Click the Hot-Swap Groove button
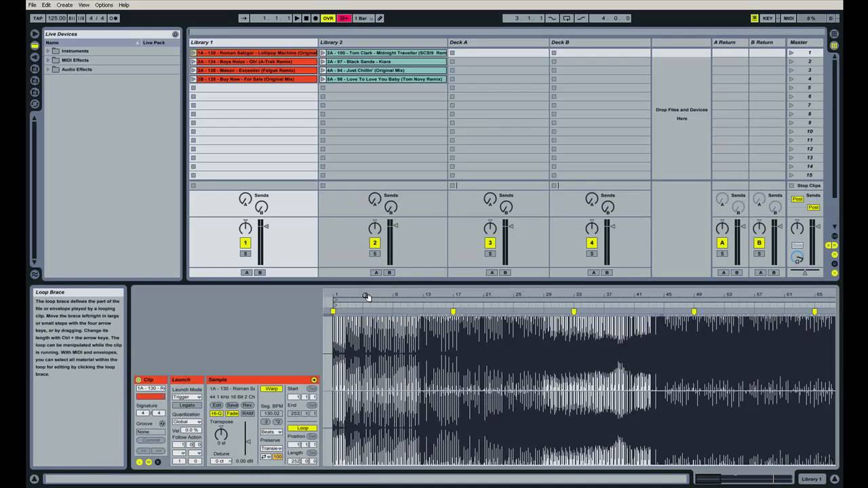 pyautogui.click(x=161, y=423)
